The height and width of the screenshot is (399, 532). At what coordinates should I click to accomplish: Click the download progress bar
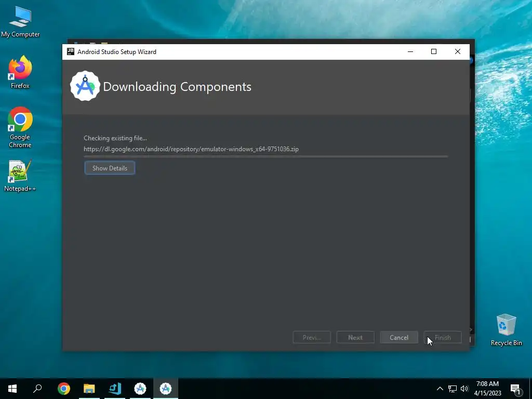coord(265,156)
